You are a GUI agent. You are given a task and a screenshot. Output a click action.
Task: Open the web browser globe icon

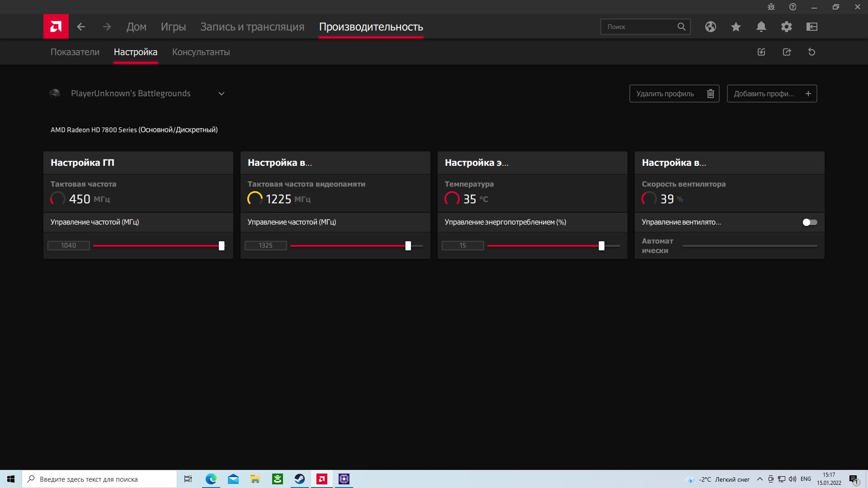(x=710, y=27)
